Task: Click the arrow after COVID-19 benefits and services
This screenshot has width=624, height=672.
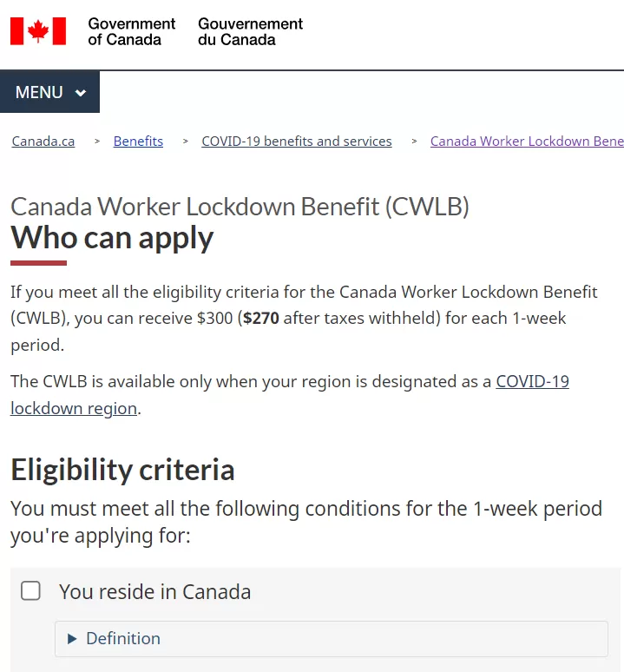Action: pos(414,141)
